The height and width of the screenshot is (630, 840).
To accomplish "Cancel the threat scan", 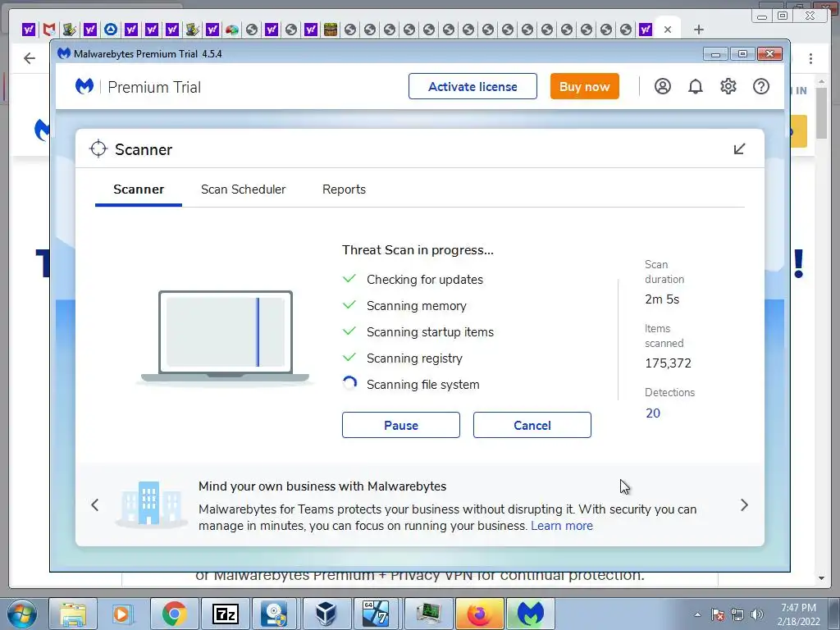I will coord(532,425).
